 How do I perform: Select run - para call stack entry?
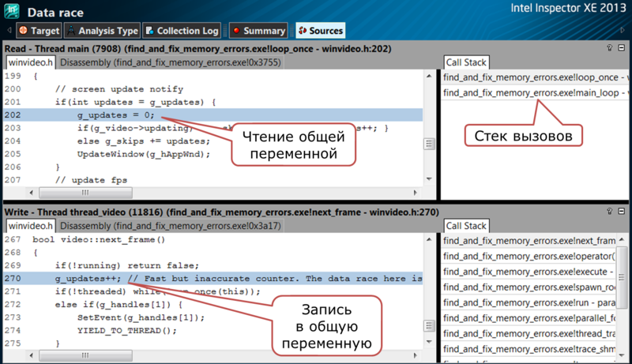[529, 302]
